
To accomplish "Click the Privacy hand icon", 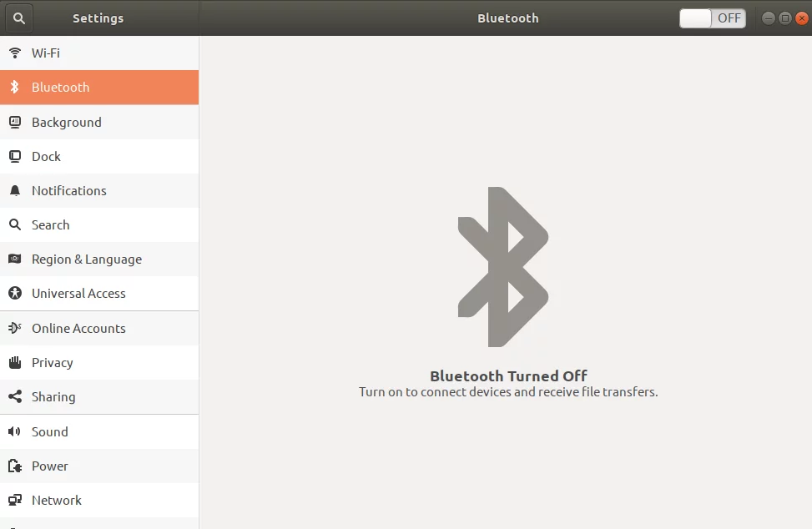I will pyautogui.click(x=15, y=362).
